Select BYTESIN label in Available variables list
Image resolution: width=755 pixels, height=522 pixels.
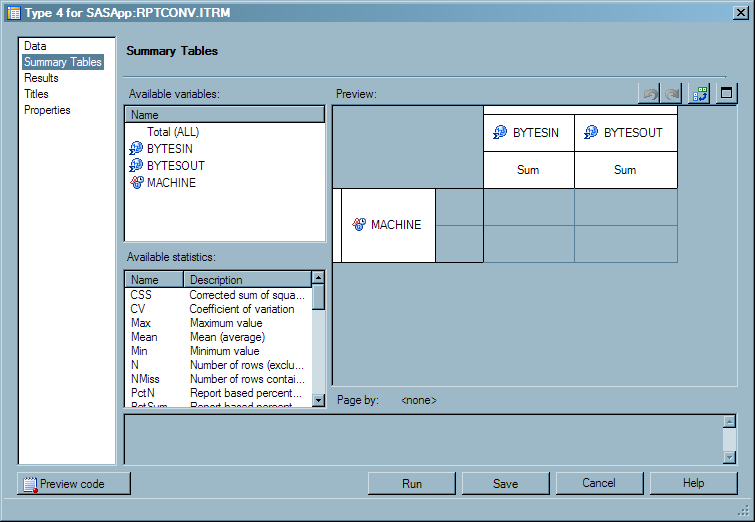click(x=169, y=148)
